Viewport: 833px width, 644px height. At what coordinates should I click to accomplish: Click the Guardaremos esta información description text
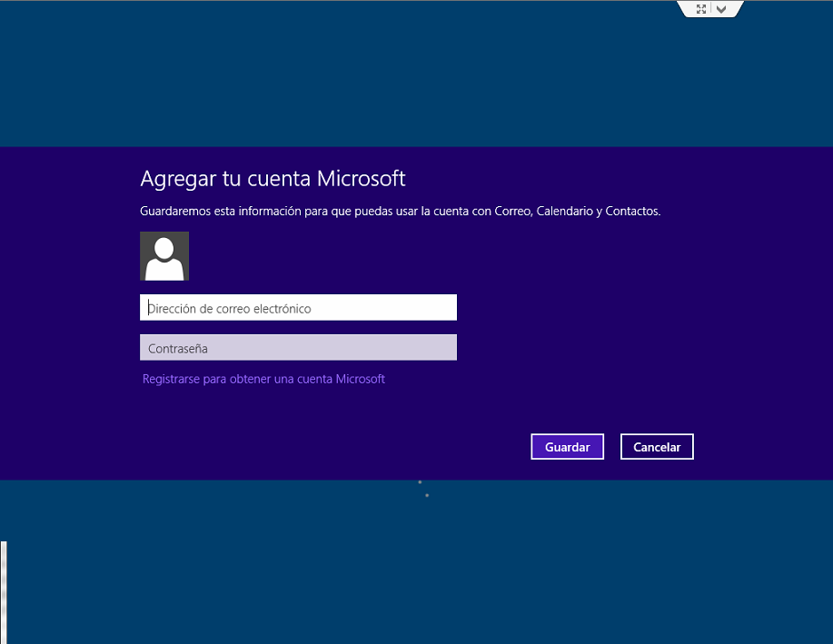point(400,211)
